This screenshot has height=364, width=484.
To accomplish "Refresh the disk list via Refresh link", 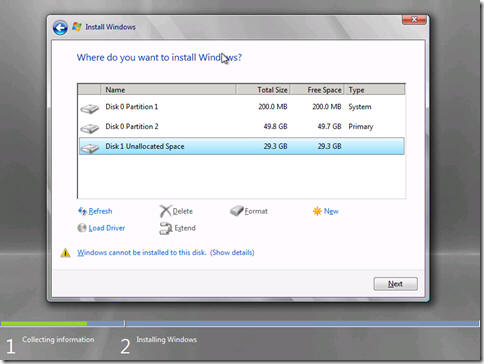I will (x=100, y=211).
